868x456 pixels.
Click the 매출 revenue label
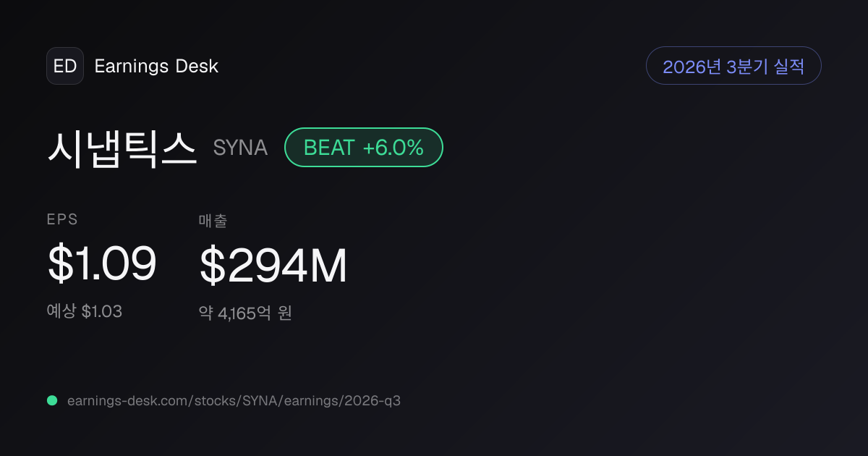click(213, 221)
